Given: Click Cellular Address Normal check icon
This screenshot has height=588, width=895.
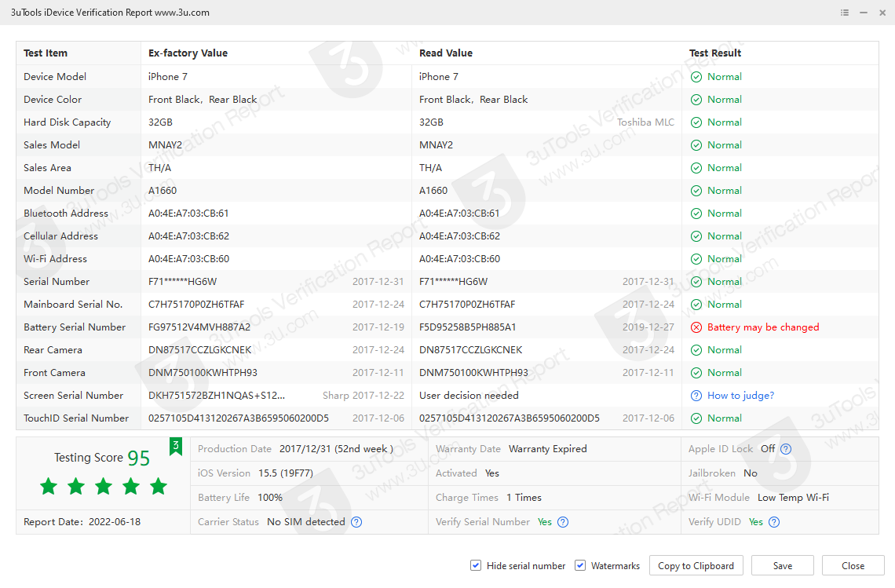Looking at the screenshot, I should 696,236.
